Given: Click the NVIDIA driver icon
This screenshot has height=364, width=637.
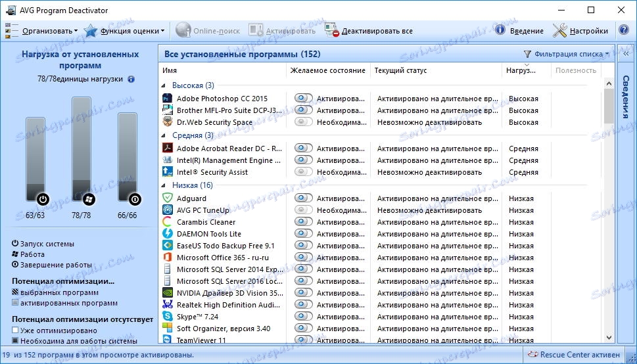Looking at the screenshot, I should 168,293.
